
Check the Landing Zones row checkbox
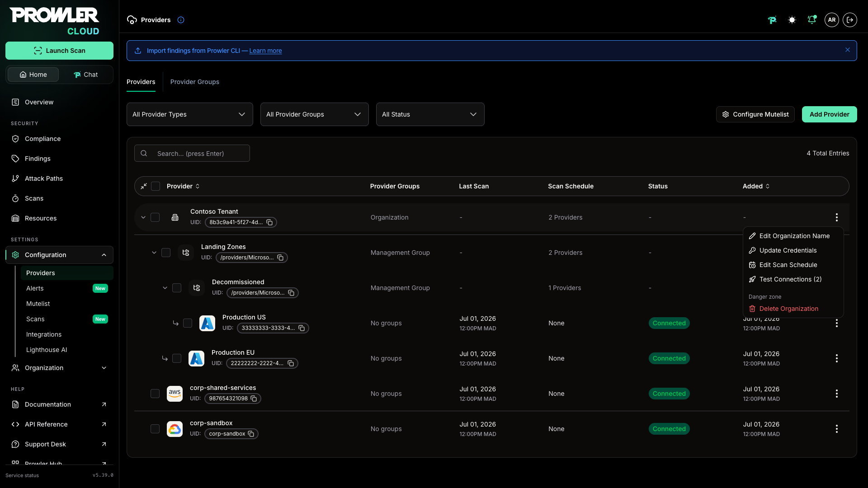(x=166, y=253)
